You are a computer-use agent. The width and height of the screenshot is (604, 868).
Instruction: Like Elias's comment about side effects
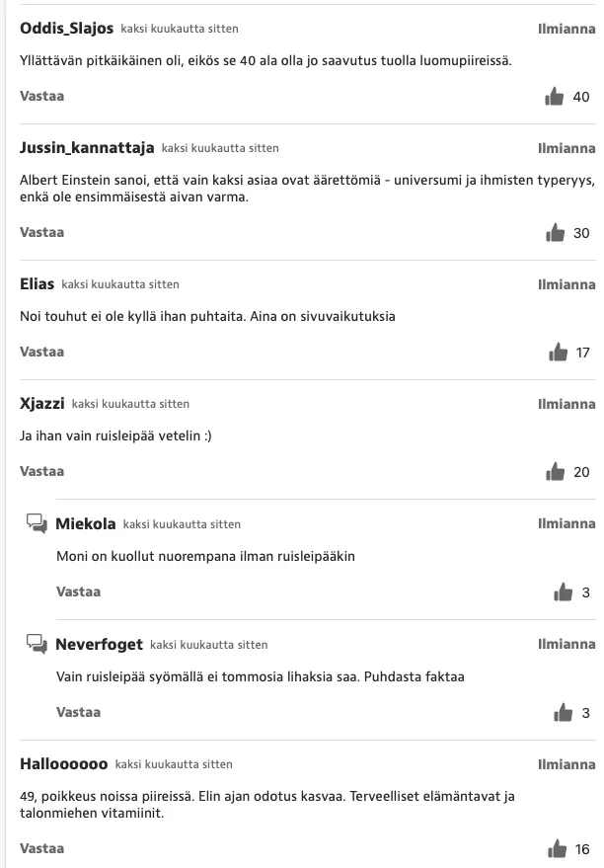pyautogui.click(x=558, y=352)
